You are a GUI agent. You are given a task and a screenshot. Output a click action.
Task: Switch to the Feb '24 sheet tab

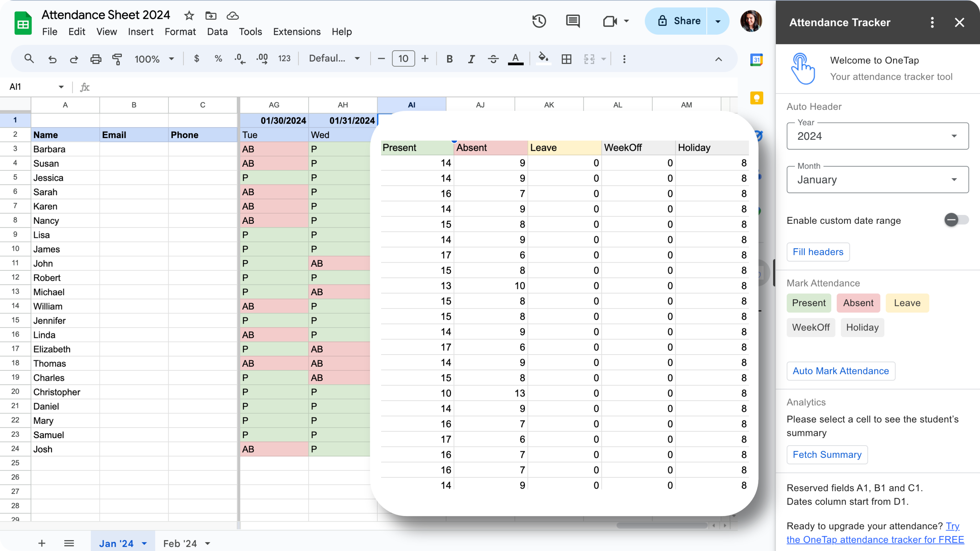click(x=180, y=544)
